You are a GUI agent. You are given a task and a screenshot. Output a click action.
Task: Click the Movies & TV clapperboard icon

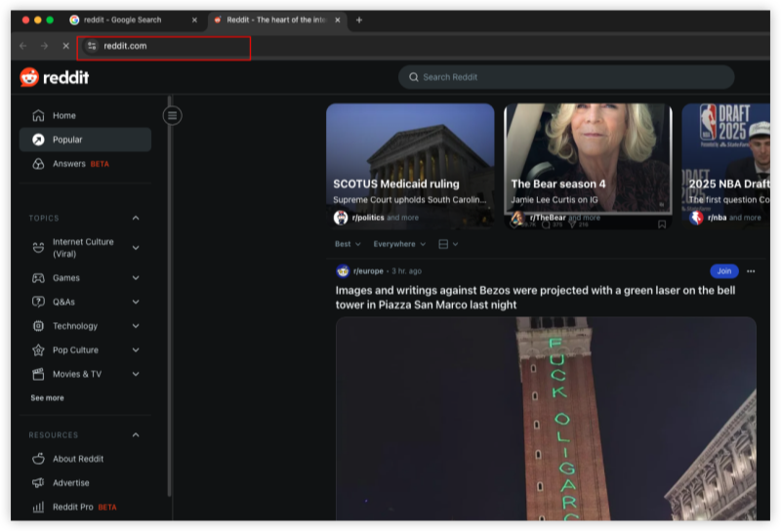tap(38, 374)
